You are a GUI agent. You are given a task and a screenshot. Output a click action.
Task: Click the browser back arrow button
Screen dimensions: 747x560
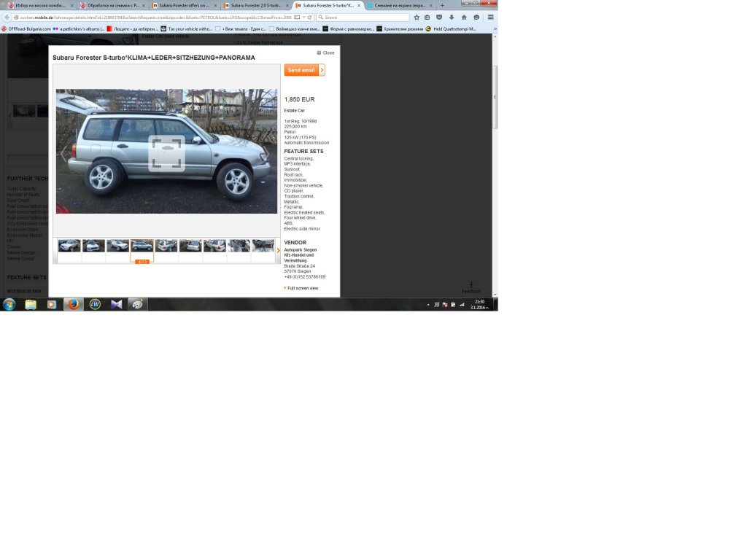[x=7, y=17]
